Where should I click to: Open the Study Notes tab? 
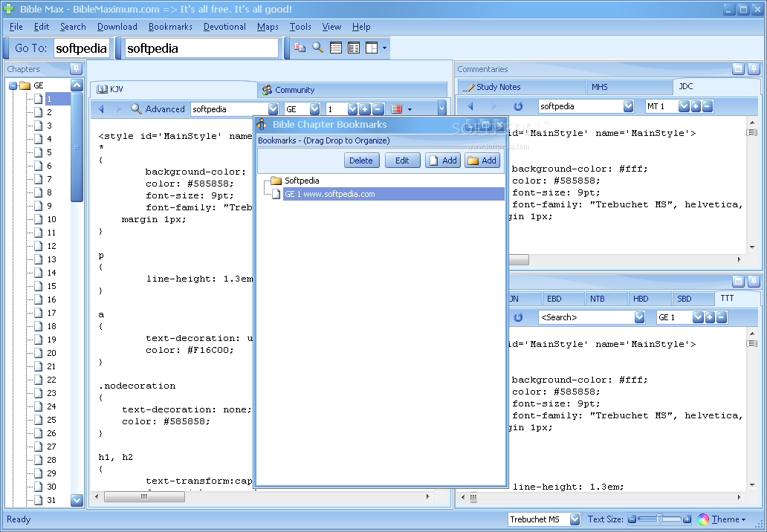(x=522, y=87)
